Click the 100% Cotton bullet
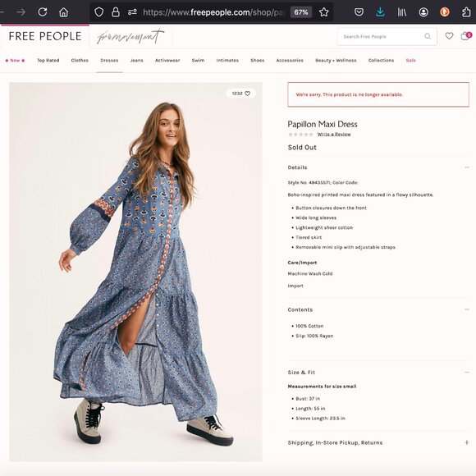This screenshot has width=476, height=476. (309, 326)
